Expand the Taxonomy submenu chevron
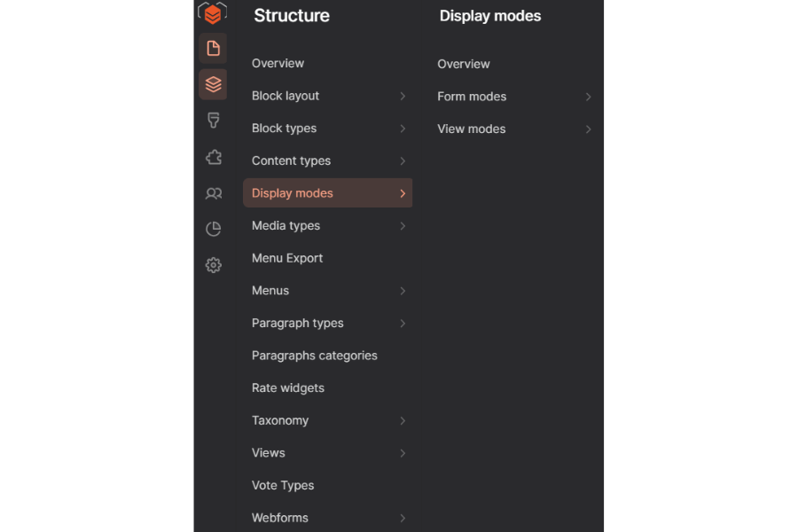Screen dimensions: 798x532 point(403,420)
